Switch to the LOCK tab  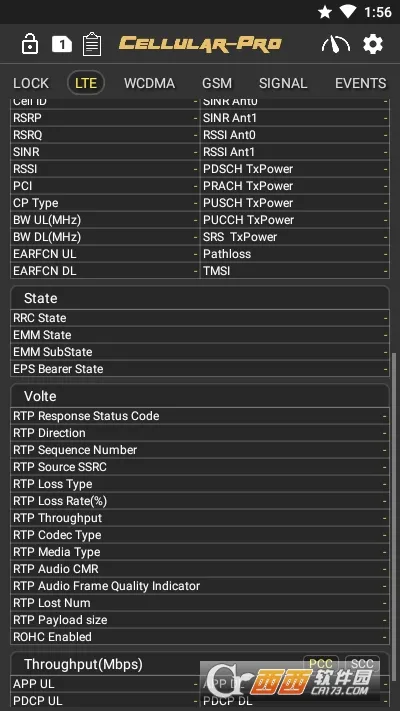[x=31, y=83]
